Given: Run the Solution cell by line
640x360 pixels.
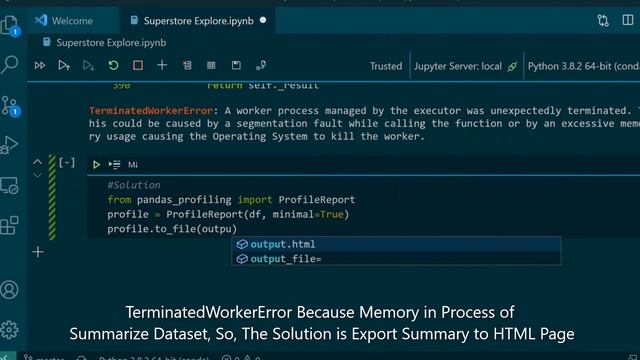Looking at the screenshot, I should point(115,164).
